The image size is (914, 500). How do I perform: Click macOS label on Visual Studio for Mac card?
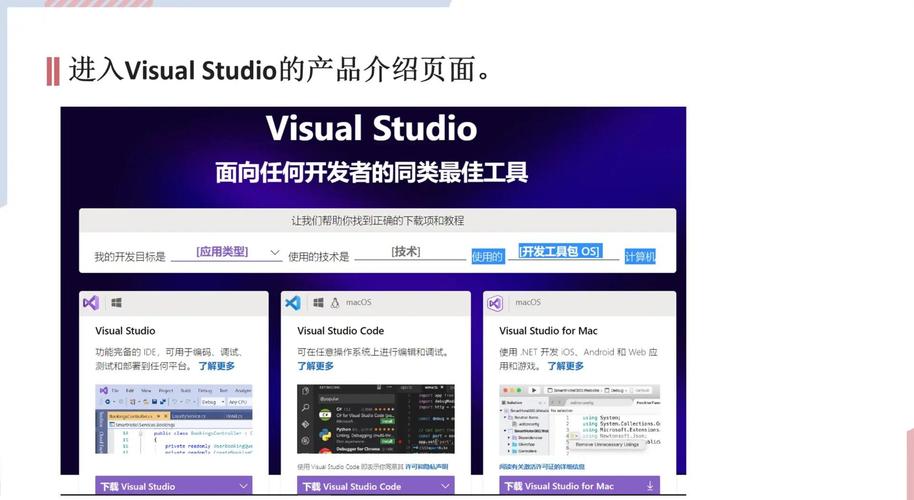(x=528, y=302)
